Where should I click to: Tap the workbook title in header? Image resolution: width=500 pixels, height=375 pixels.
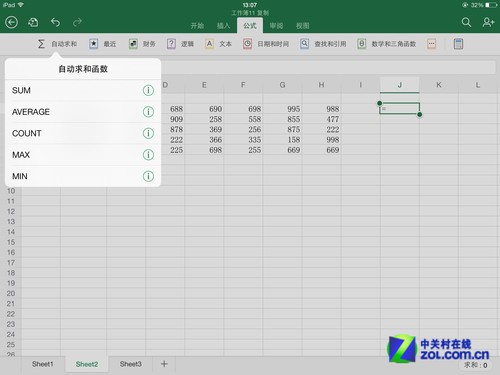250,13
